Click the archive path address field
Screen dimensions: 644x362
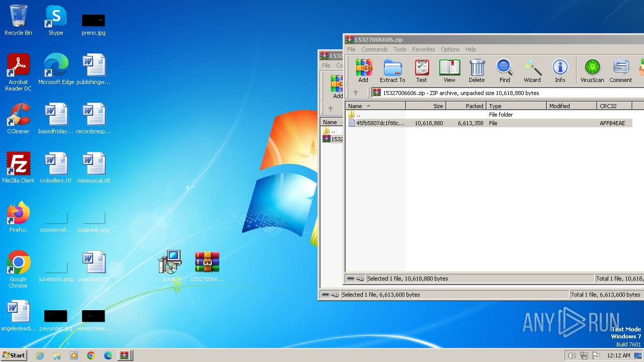[507, 93]
